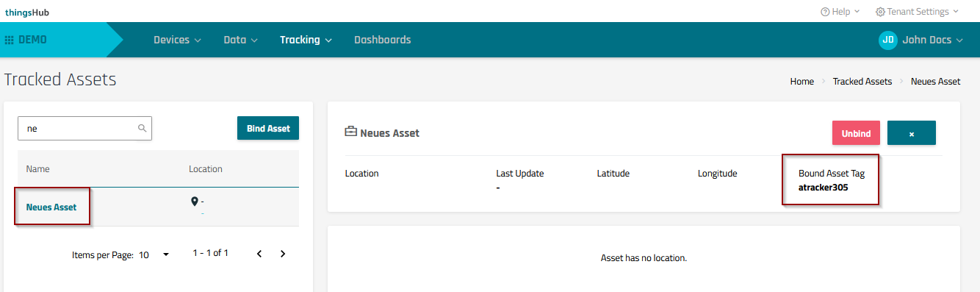The image size is (980, 292).
Task: Click the location pin icon in the asset row
Action: click(194, 202)
